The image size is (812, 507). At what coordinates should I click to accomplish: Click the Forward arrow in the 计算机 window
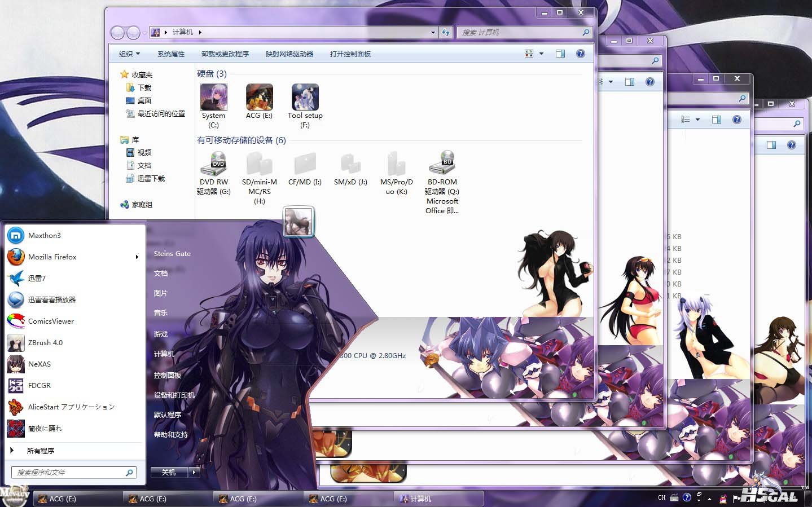pos(133,33)
